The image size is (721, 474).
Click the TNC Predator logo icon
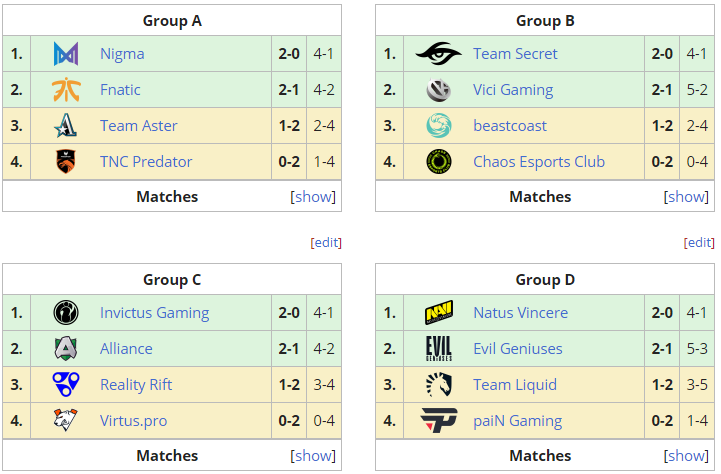coord(67,162)
